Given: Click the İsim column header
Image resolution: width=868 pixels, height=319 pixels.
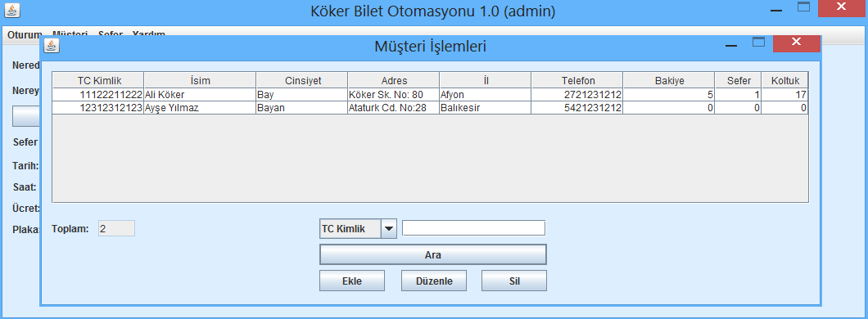Looking at the screenshot, I should (x=200, y=80).
